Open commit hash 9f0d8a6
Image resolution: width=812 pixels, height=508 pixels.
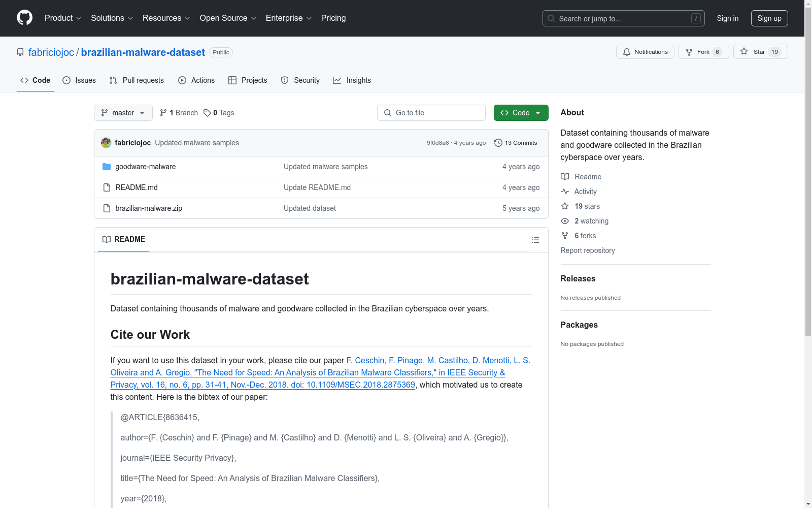pyautogui.click(x=437, y=143)
